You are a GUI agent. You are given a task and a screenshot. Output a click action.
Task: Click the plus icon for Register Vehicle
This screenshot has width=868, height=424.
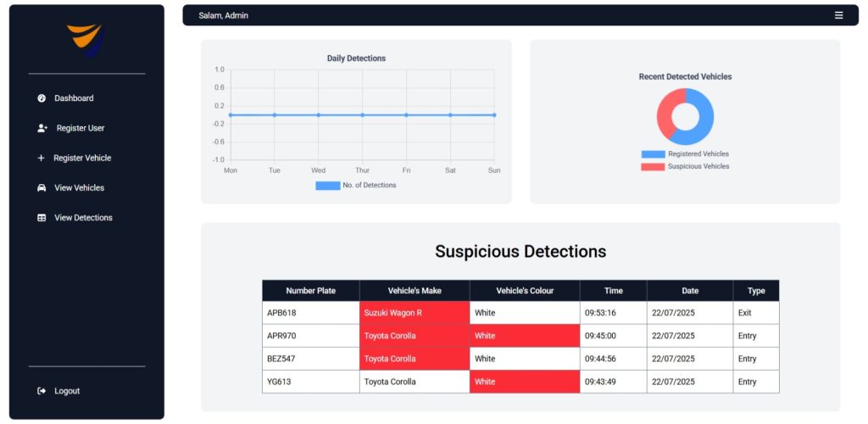click(41, 158)
